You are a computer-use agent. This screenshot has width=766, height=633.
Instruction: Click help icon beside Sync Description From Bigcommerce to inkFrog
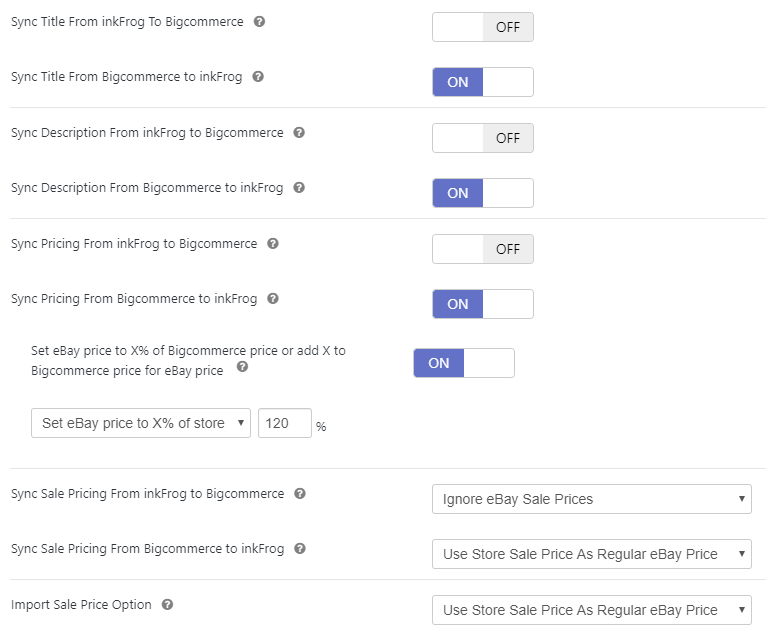(299, 187)
